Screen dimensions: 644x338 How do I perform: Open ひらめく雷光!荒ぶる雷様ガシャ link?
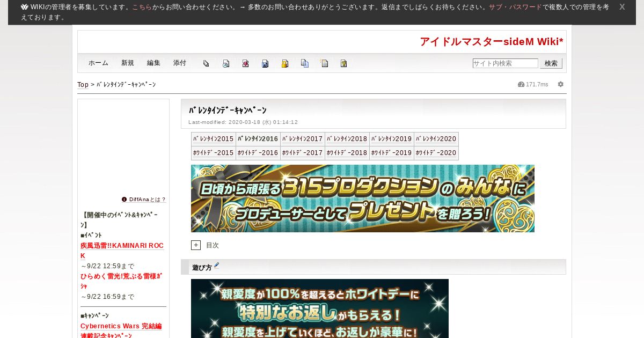pos(121,281)
